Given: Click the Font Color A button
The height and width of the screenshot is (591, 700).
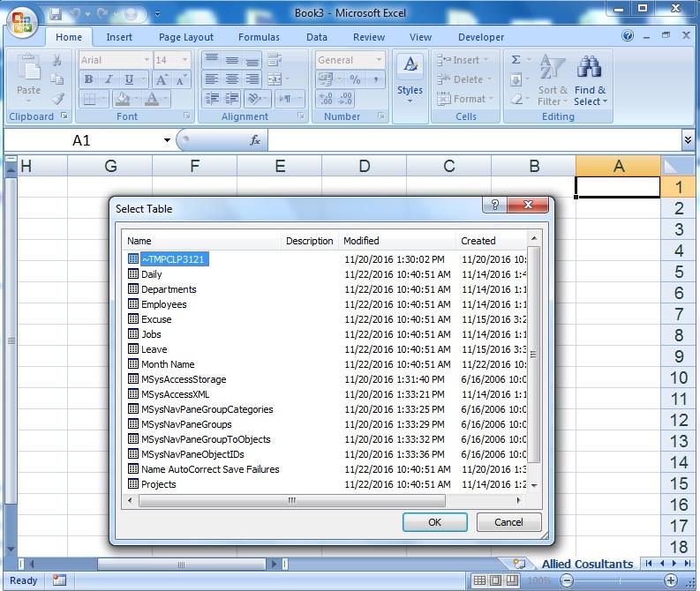Looking at the screenshot, I should tap(152, 99).
